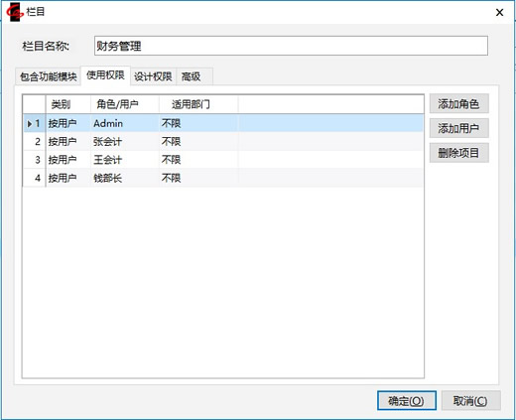Go to the 高级 tab
The image size is (516, 420).
click(x=194, y=76)
